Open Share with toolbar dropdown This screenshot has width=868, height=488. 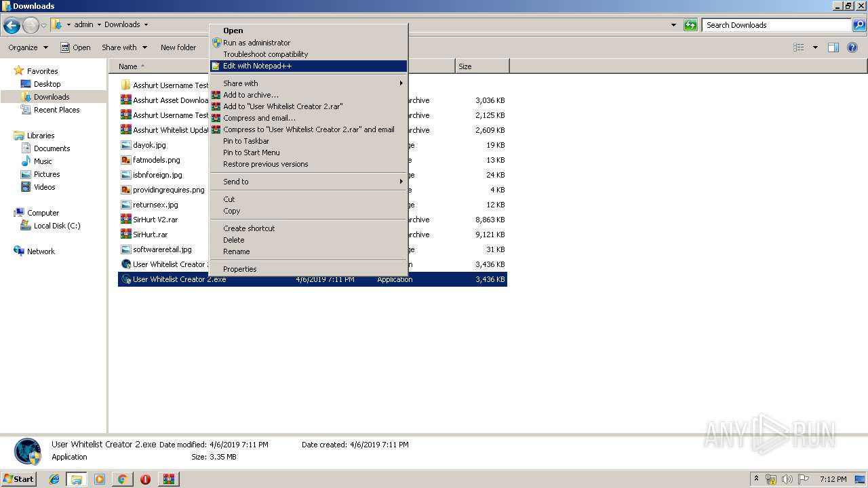coord(124,47)
